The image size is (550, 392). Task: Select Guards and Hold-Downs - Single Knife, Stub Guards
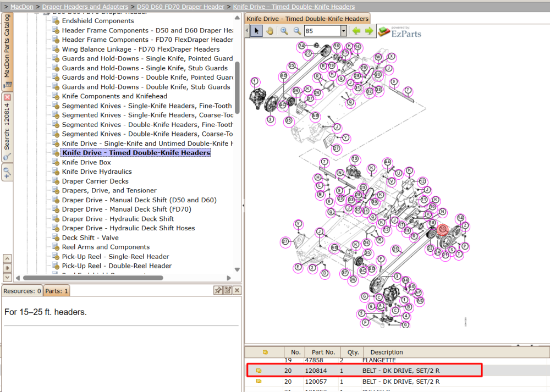pyautogui.click(x=145, y=68)
